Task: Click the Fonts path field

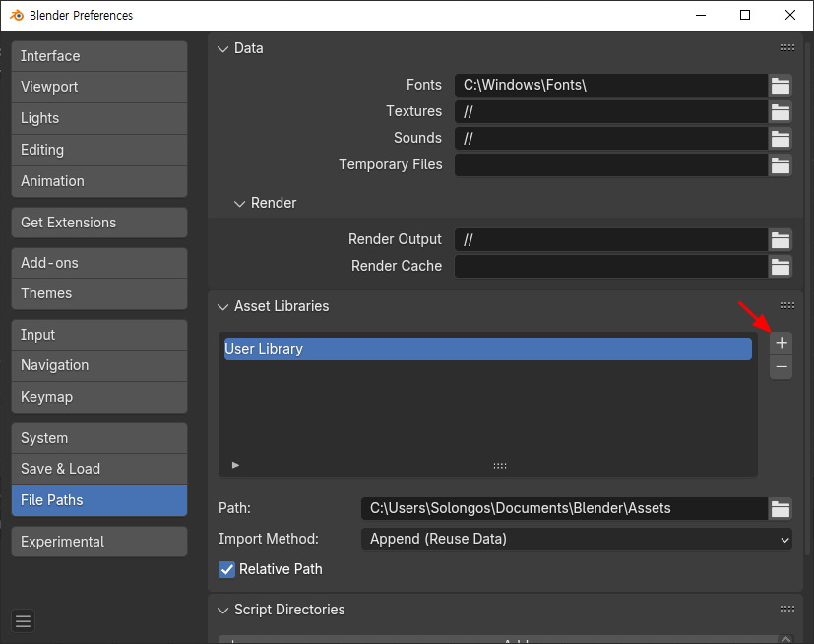Action: (x=611, y=85)
